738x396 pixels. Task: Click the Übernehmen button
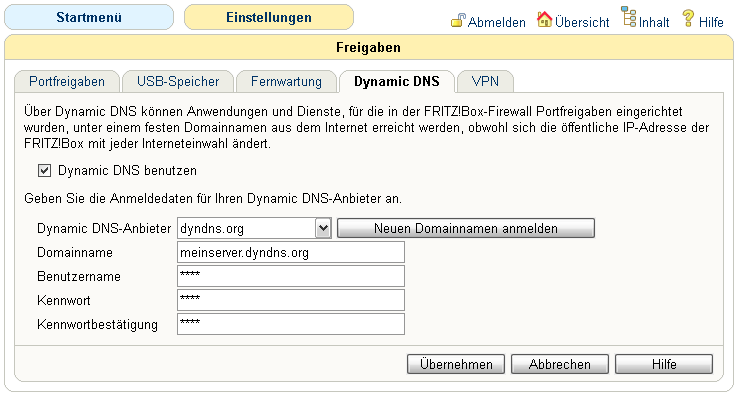pos(456,364)
